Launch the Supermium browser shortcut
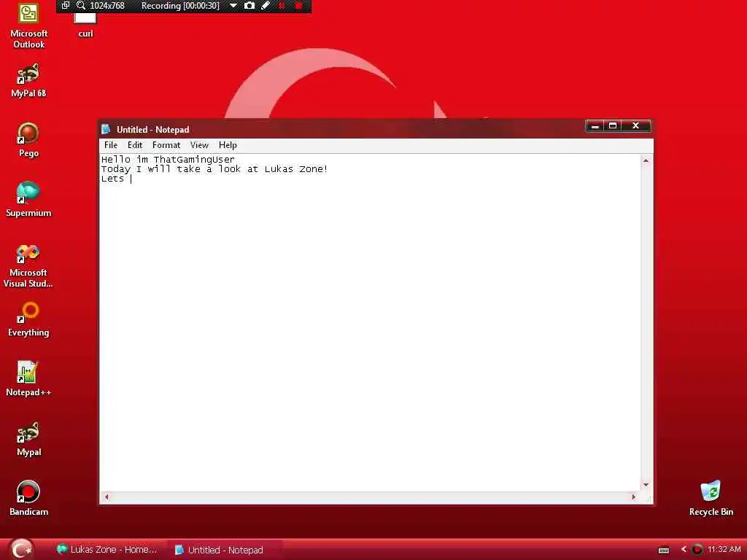Viewport: 747px width, 560px height. coord(28,200)
